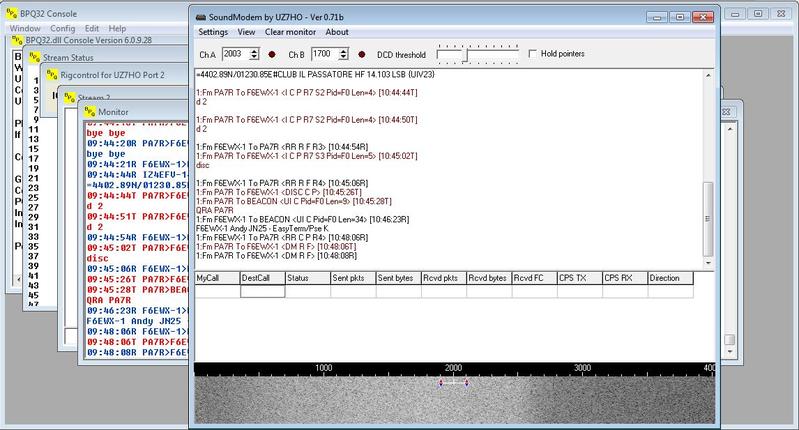The image size is (799, 430).
Task: Click the background window's scroll-down arrow at right
Action: [x=730, y=352]
